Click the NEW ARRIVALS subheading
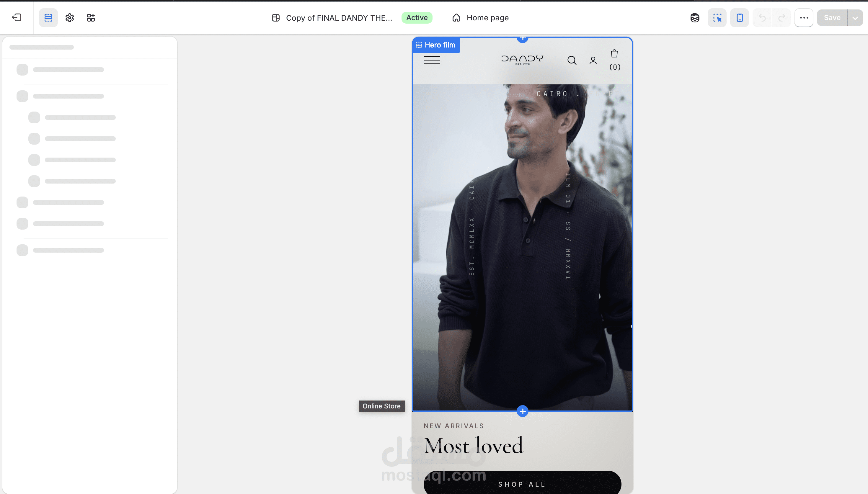868x494 pixels. (454, 426)
